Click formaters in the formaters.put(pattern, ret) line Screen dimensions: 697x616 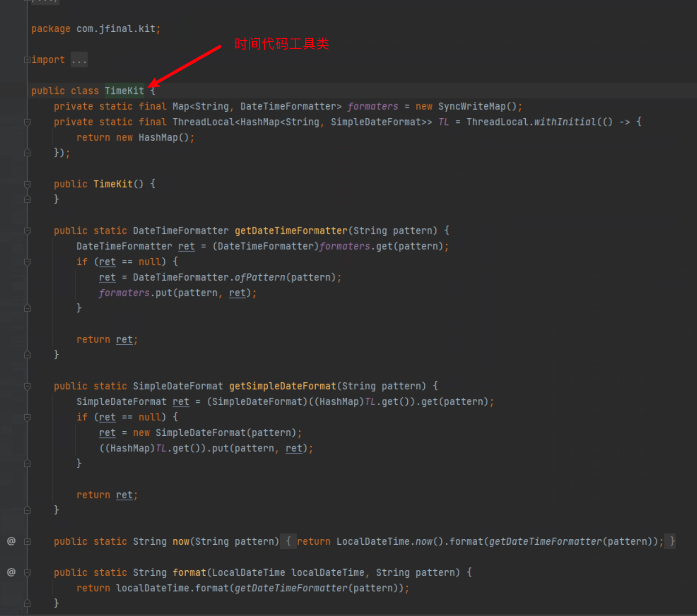[x=124, y=293]
